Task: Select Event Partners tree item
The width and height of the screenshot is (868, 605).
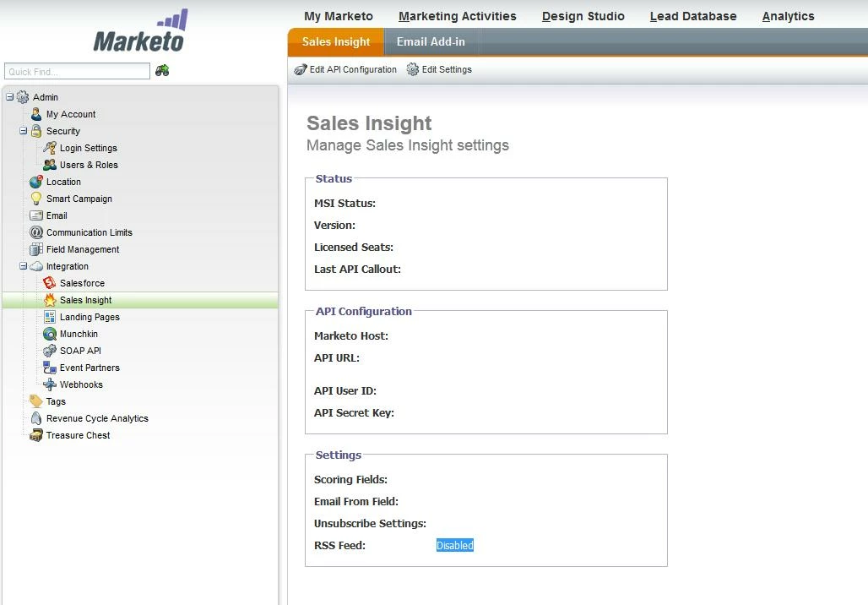Action: pos(90,368)
